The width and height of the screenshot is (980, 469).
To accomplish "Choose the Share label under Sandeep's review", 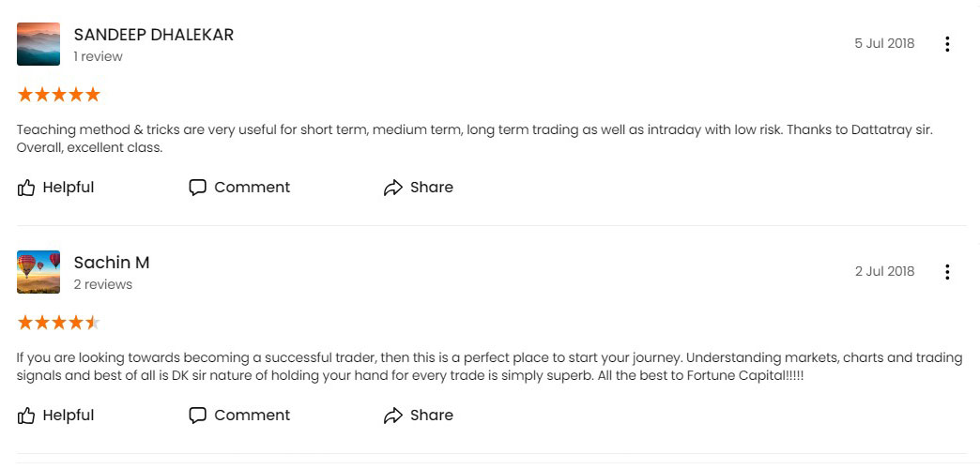I will click(431, 188).
